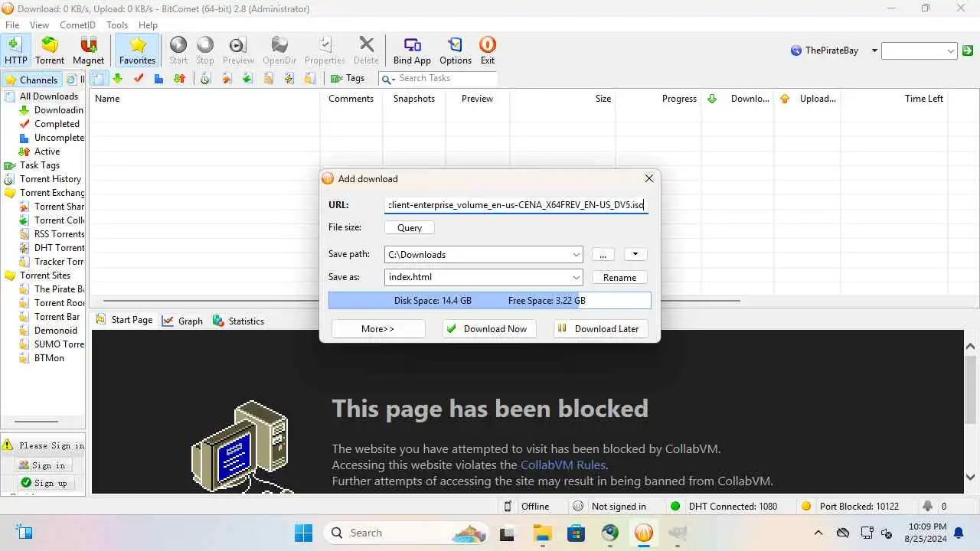Select the Channels sidebar tab
980x551 pixels.
(x=31, y=80)
